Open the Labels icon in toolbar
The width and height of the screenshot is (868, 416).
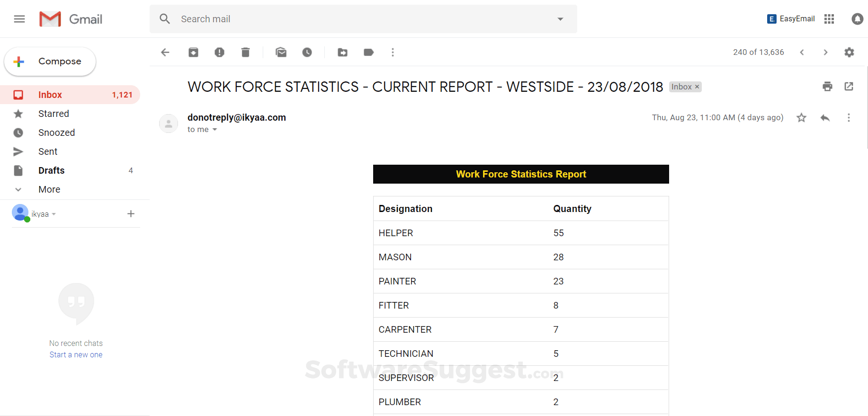click(x=368, y=52)
